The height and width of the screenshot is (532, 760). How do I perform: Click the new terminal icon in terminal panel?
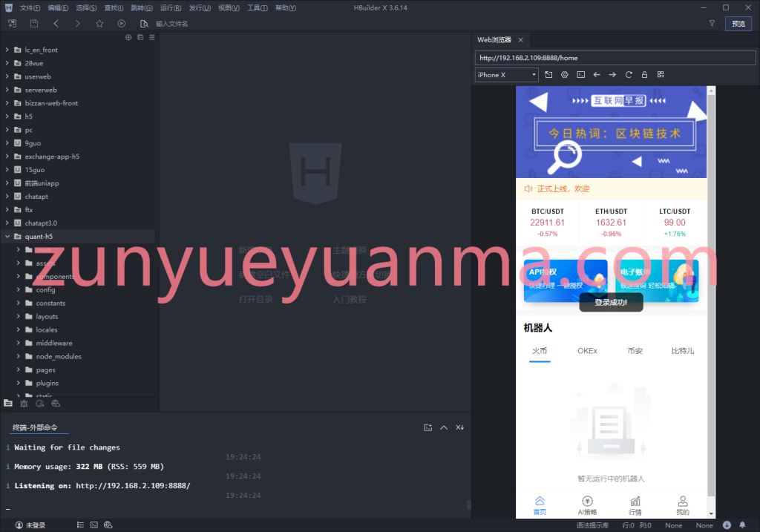[x=427, y=427]
